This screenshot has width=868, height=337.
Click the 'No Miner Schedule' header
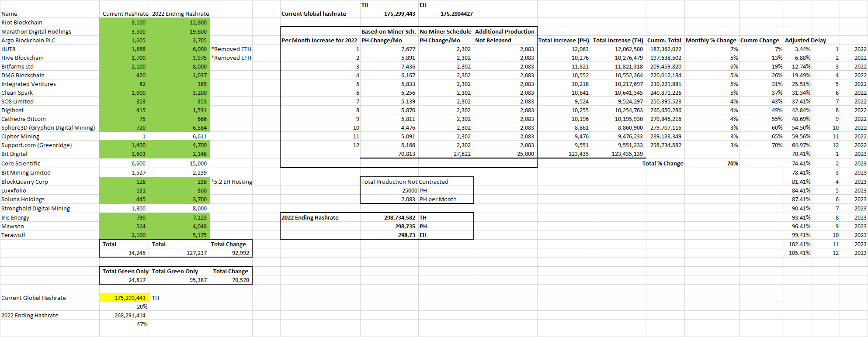click(x=445, y=31)
